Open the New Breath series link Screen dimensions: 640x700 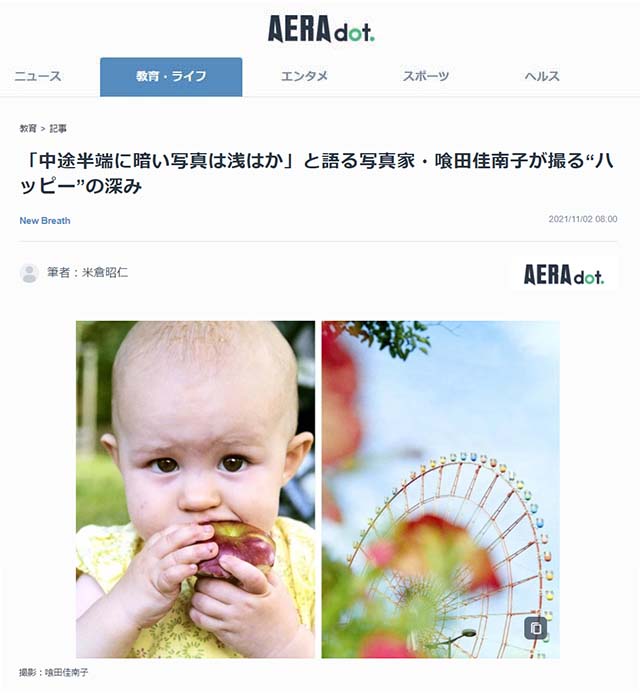(x=45, y=221)
